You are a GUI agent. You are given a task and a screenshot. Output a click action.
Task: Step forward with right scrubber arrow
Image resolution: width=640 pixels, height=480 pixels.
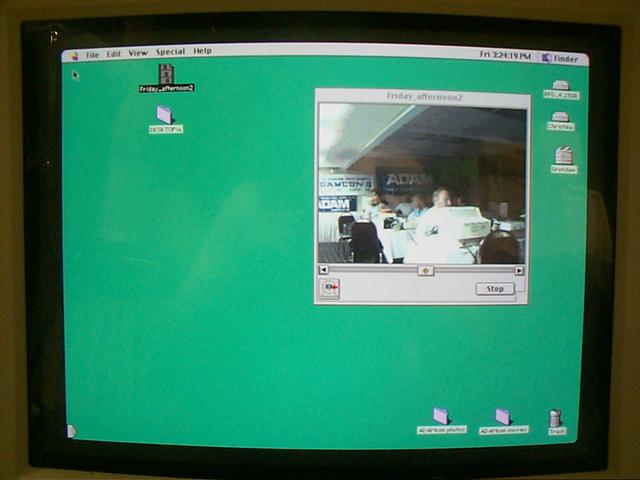(x=519, y=270)
